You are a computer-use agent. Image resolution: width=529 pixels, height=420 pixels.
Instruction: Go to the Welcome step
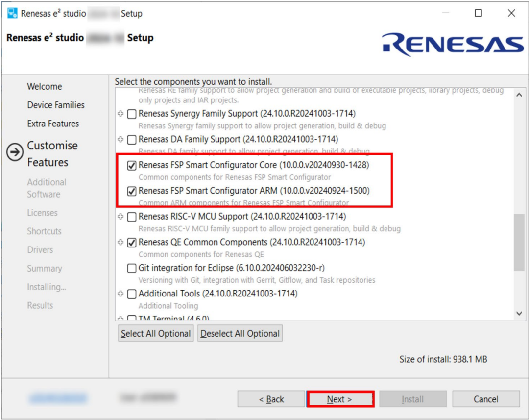pos(45,87)
